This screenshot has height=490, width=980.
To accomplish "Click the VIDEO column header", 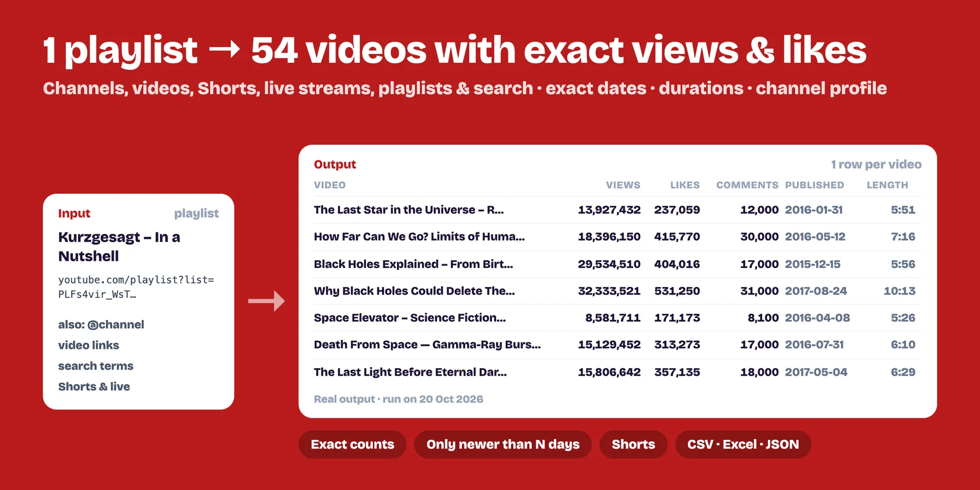I will [330, 185].
